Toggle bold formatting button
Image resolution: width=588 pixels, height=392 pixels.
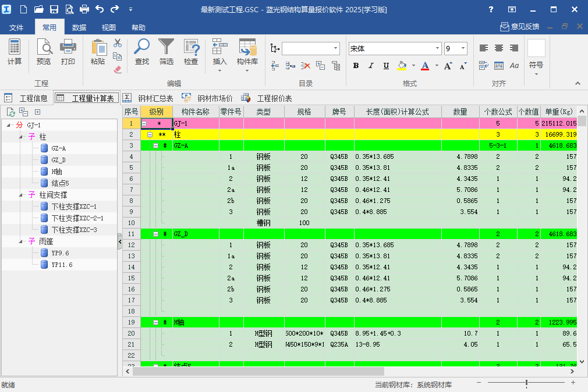(356, 66)
